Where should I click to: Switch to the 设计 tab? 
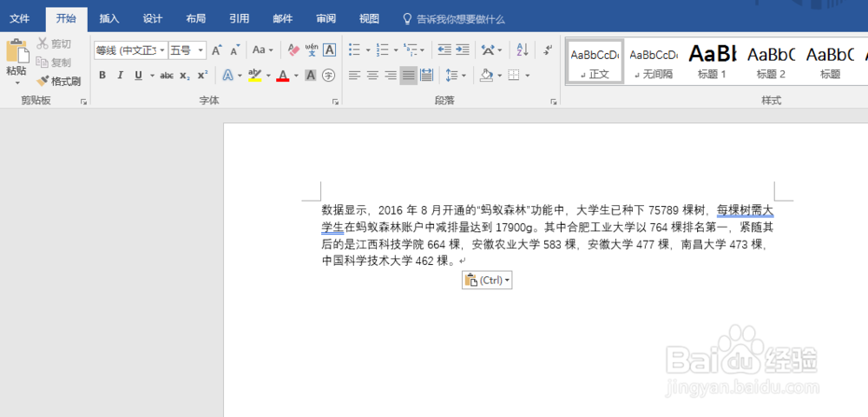tap(152, 19)
